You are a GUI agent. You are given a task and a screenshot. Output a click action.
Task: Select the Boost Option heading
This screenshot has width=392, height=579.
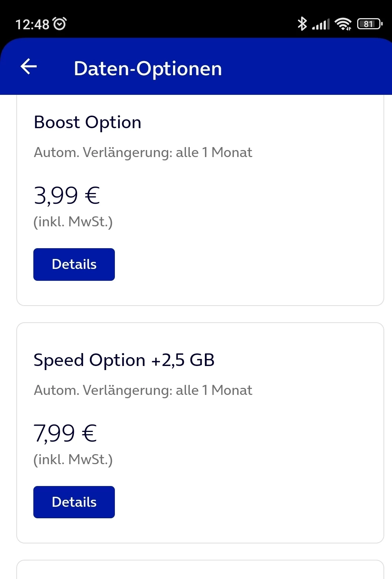point(87,122)
